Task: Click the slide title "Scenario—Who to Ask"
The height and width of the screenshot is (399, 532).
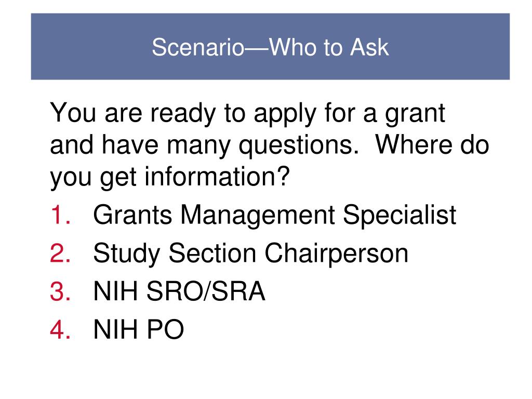Action: pyautogui.click(x=270, y=47)
